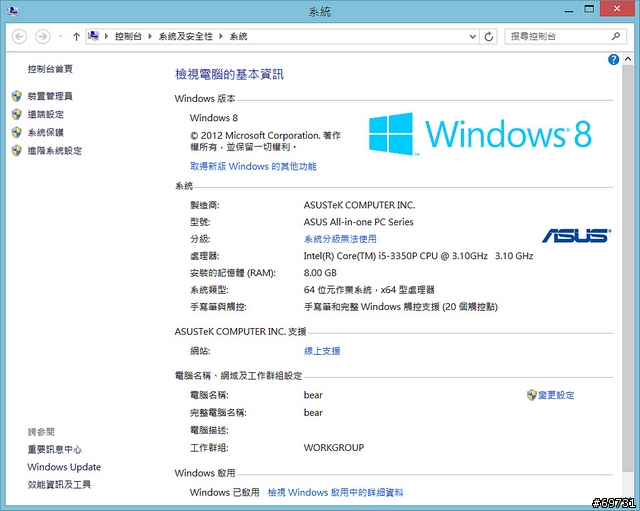Screen dimensions: 640x511
Task: Click shield icon beside 裝置管理員
Action: point(16,96)
